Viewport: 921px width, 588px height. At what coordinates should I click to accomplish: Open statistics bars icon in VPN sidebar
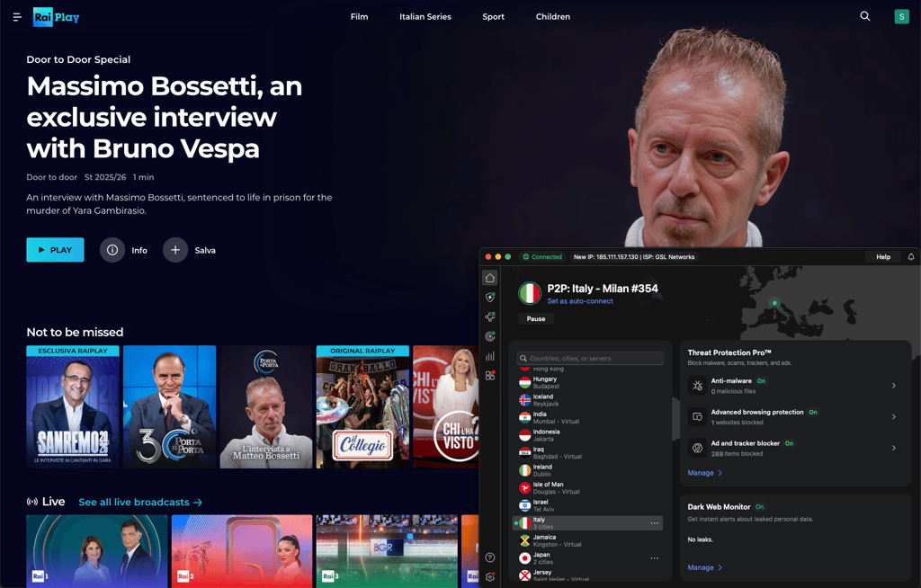[x=490, y=356]
